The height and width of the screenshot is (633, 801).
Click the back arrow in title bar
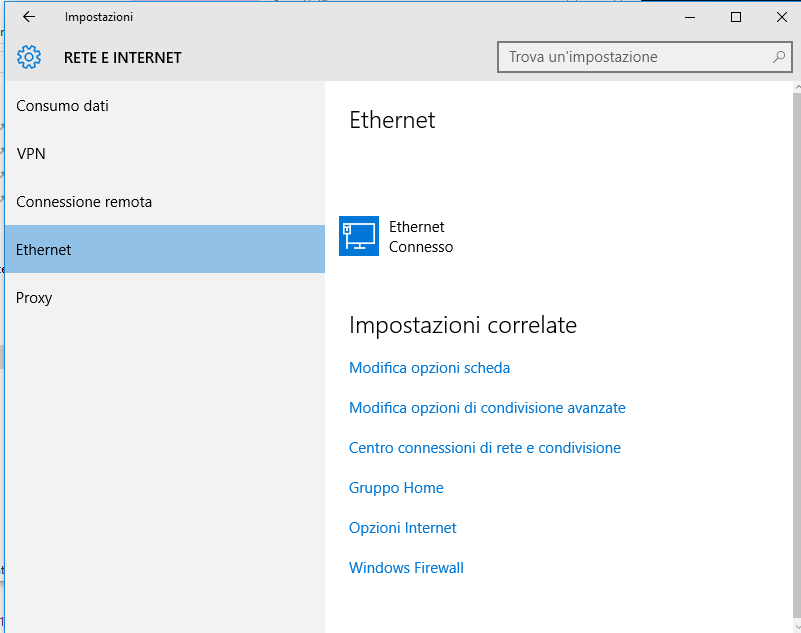29,17
